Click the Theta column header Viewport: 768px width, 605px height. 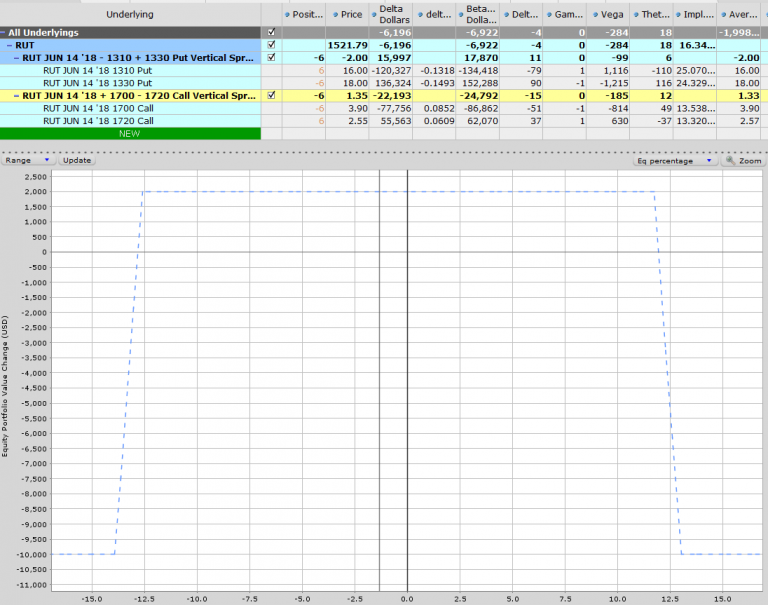coord(653,15)
